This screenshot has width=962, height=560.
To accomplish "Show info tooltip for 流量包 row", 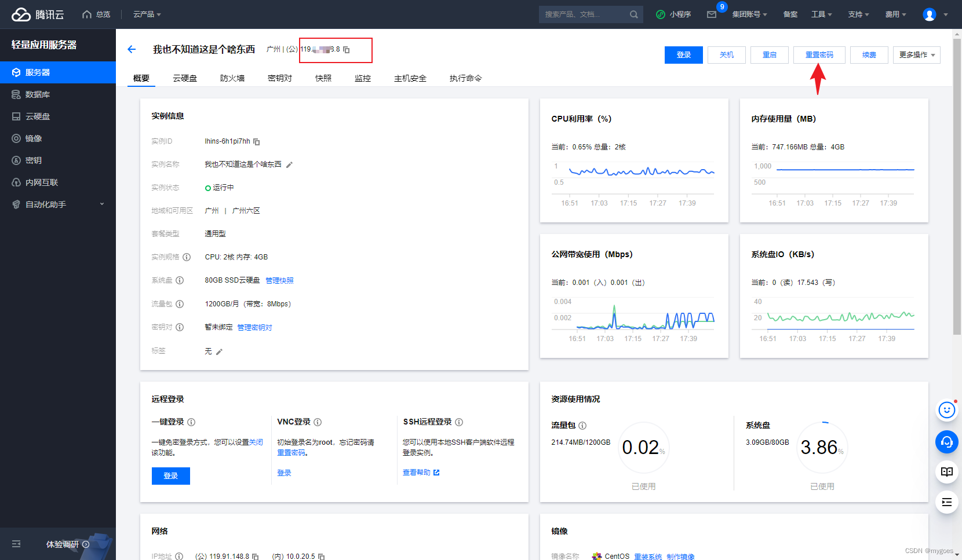I will tap(180, 304).
